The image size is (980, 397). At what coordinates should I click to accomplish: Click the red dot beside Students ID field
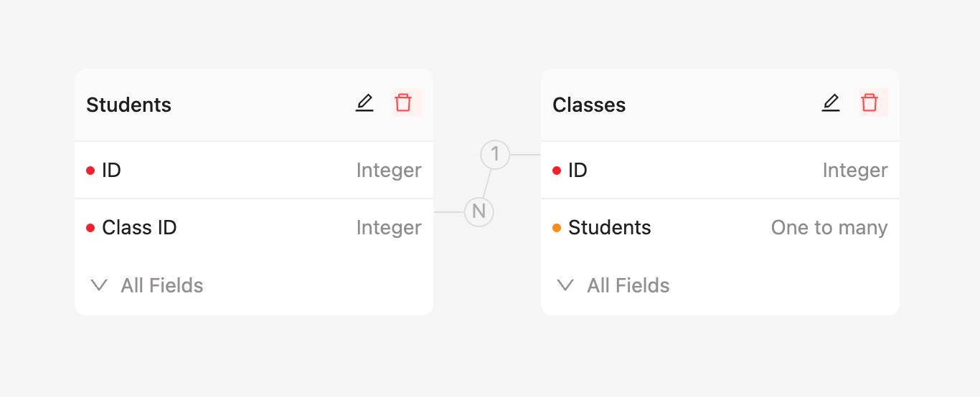click(x=90, y=171)
